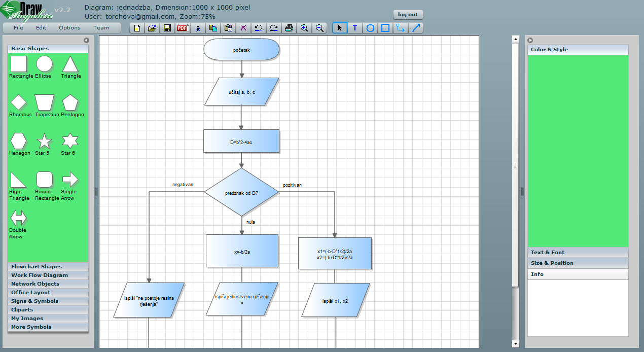Pick the Star 6 shape
This screenshot has height=352, width=644.
point(70,141)
